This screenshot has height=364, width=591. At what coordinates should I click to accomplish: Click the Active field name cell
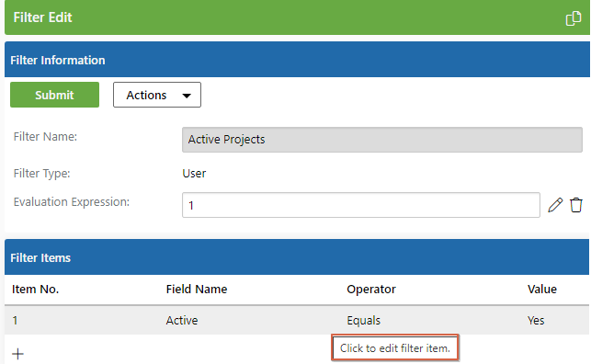click(x=182, y=320)
